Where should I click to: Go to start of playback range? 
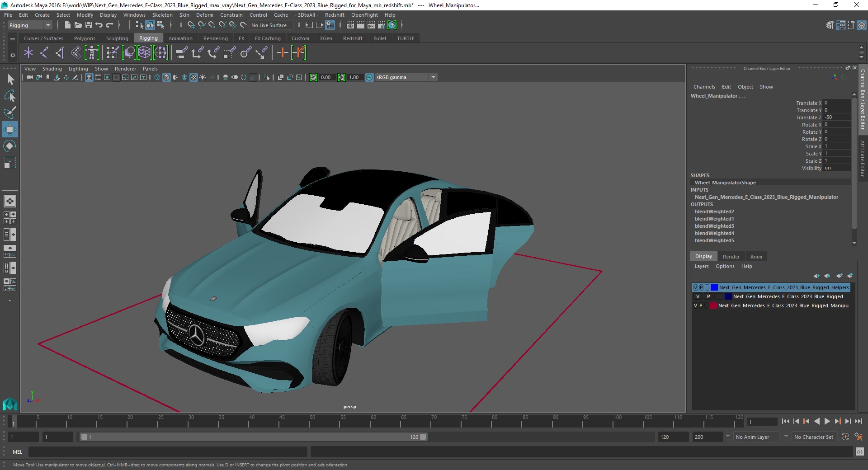tap(785, 421)
